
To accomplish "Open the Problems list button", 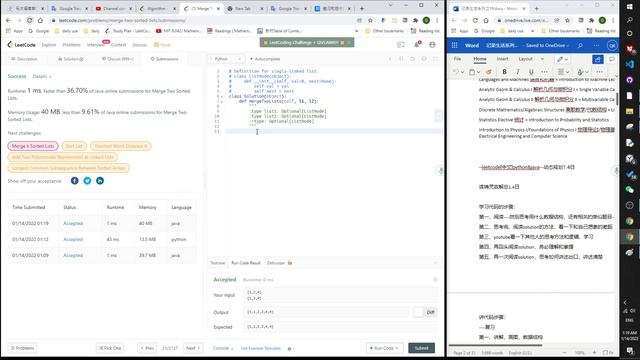I will pos(23,348).
